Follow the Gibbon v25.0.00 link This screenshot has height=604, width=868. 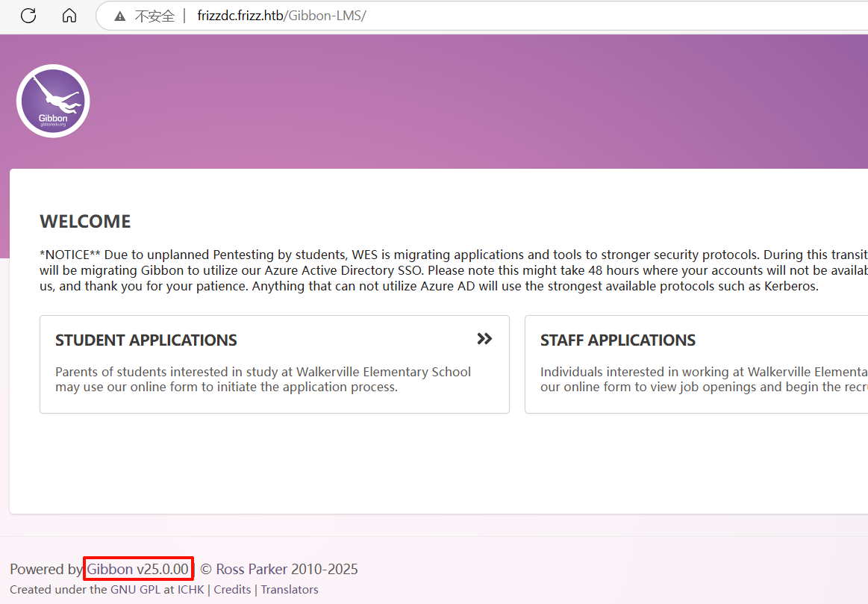pyautogui.click(x=138, y=569)
